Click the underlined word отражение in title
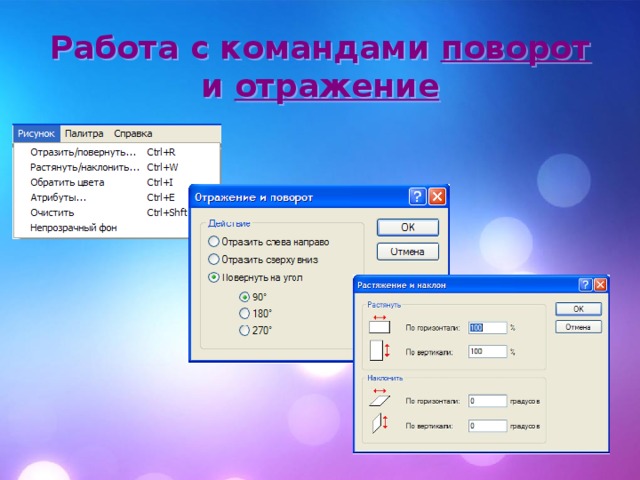This screenshot has height=480, width=640. (x=337, y=87)
